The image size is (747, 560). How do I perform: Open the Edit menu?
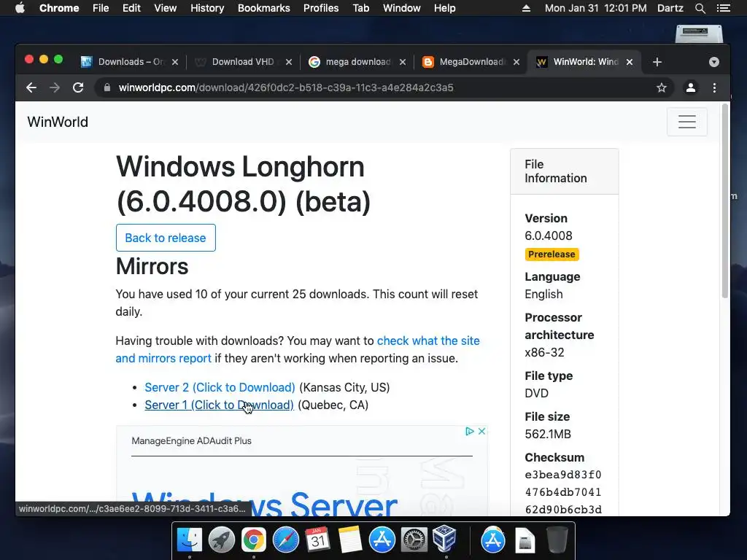[131, 8]
